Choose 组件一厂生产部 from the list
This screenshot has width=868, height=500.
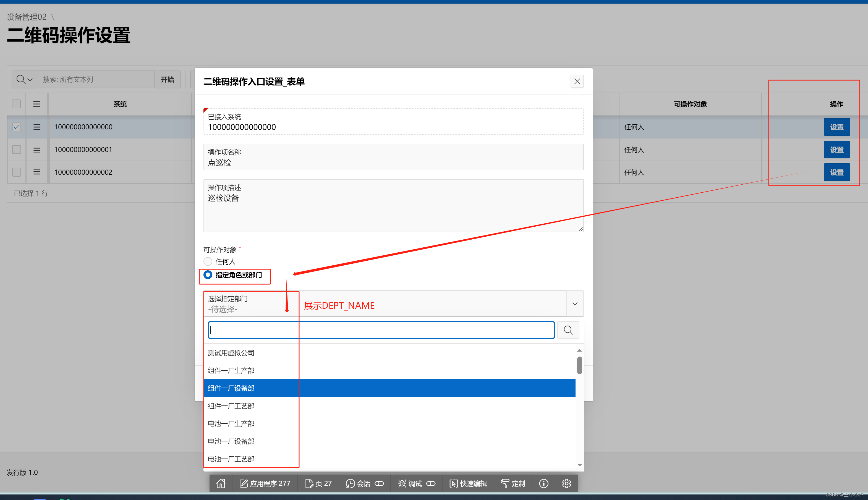pyautogui.click(x=390, y=371)
